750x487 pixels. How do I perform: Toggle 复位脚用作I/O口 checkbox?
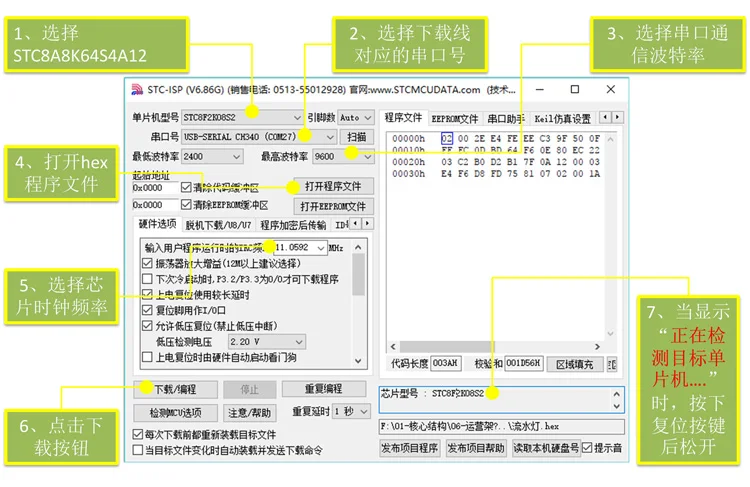[147, 310]
